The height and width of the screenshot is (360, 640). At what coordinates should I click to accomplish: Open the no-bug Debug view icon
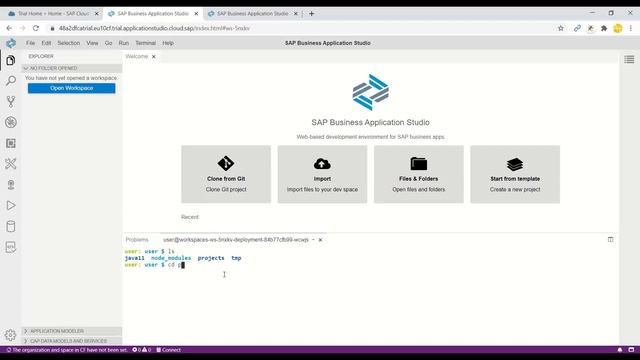pyautogui.click(x=11, y=122)
